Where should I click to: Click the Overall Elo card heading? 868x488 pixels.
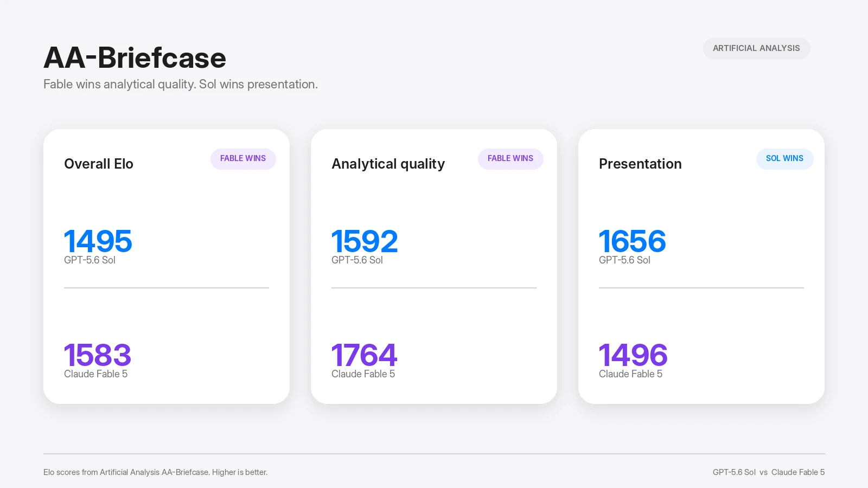99,164
